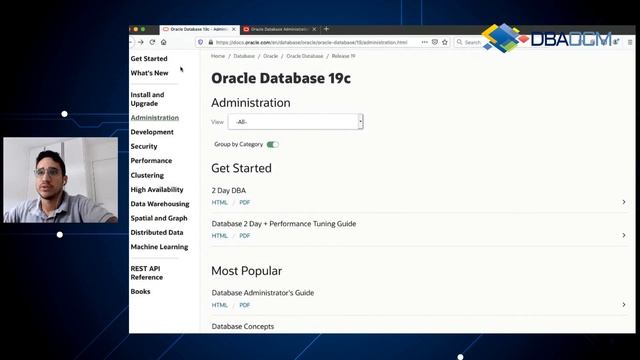This screenshot has height=360, width=640.
Task: Open 2 Day DBA HTML version
Action: point(220,202)
